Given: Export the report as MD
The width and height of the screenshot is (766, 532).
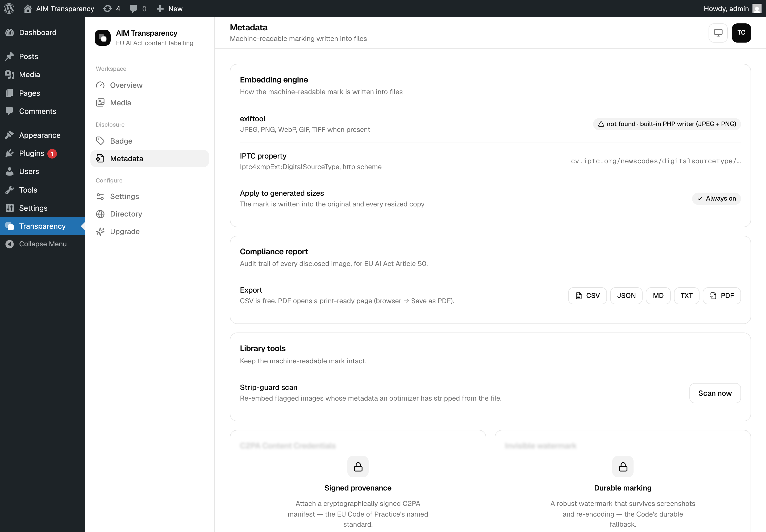Looking at the screenshot, I should (x=658, y=296).
